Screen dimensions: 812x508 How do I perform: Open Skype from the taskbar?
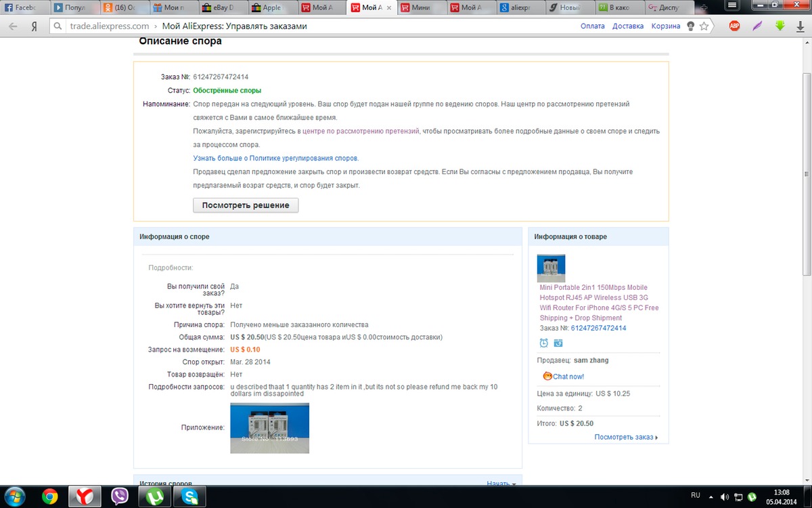coord(190,496)
